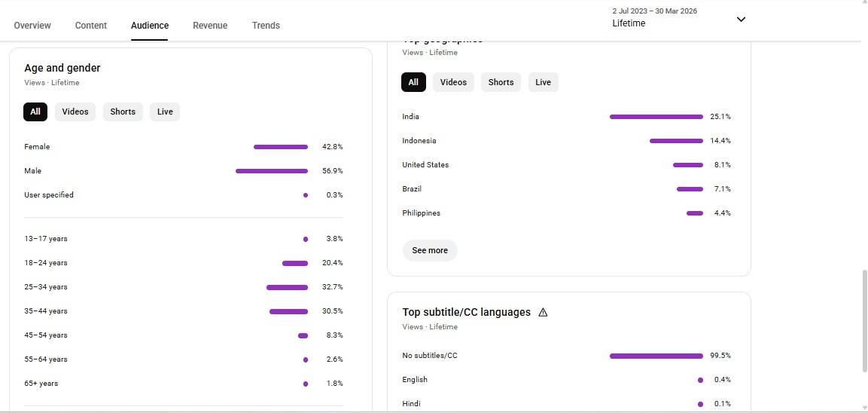Image resolution: width=868 pixels, height=413 pixels.
Task: Open the Content tab
Action: click(91, 26)
